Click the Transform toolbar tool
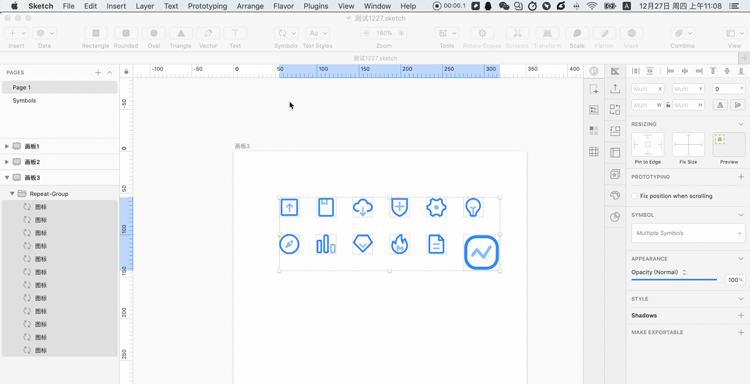750x384 pixels. (547, 33)
